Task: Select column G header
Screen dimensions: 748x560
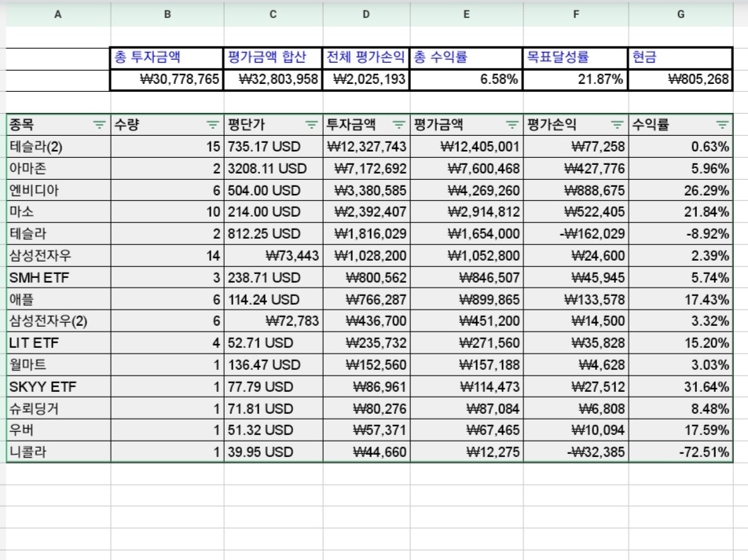Action: 680,14
